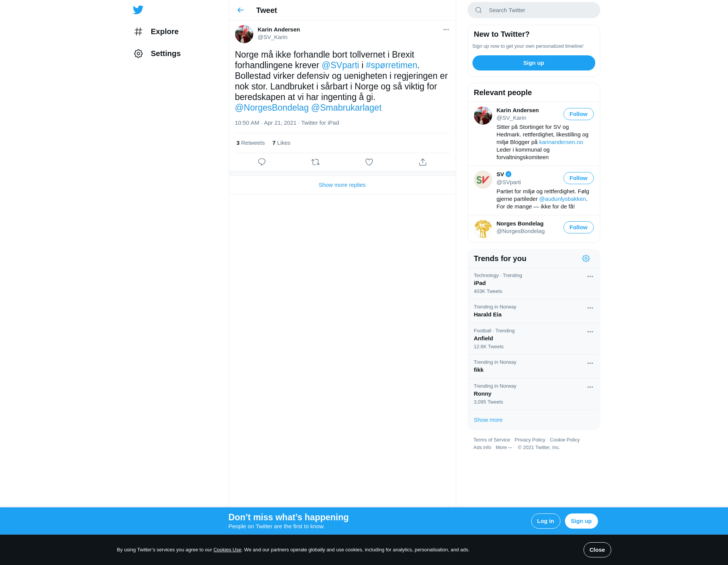This screenshot has width=728, height=565.
Task: Click the Twitter bird logo
Action: 138,10
